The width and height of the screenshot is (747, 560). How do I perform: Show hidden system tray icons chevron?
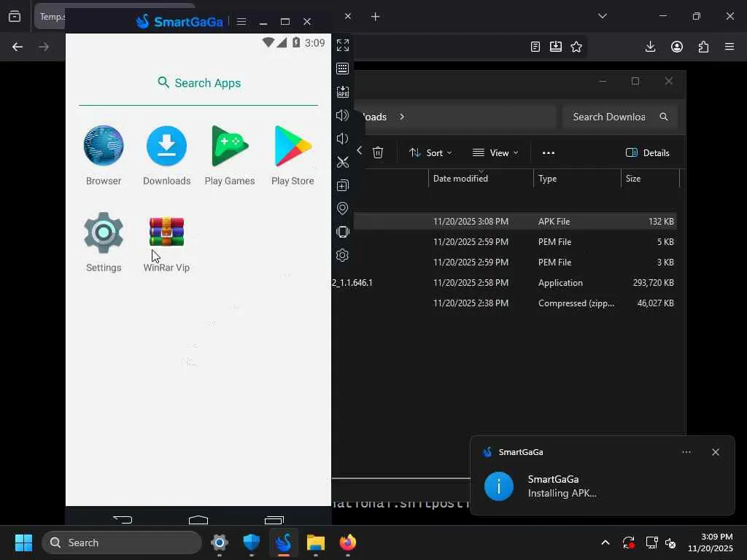point(605,542)
